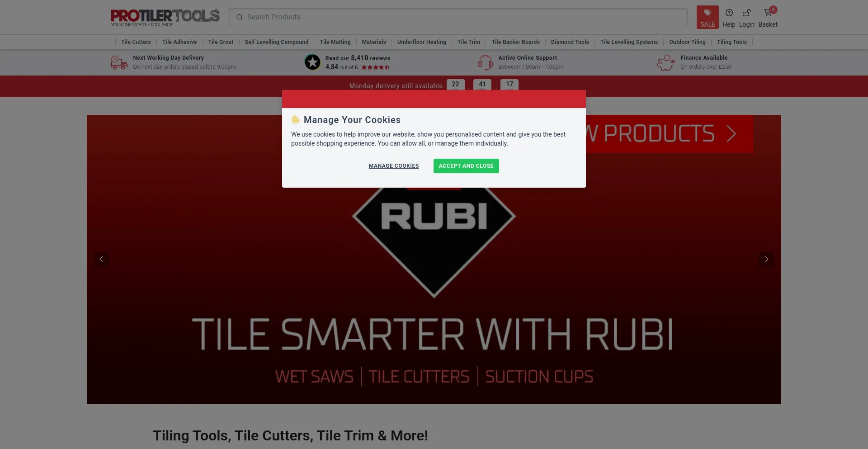Viewport: 868px width, 449px height.
Task: Click the Help question mark icon
Action: click(x=729, y=13)
